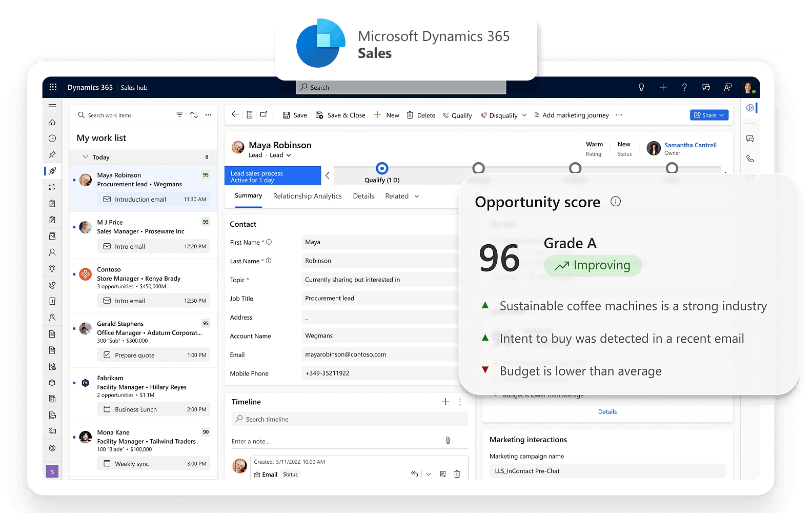
Task: Click the Home icon in left sidebar
Action: pyautogui.click(x=52, y=122)
